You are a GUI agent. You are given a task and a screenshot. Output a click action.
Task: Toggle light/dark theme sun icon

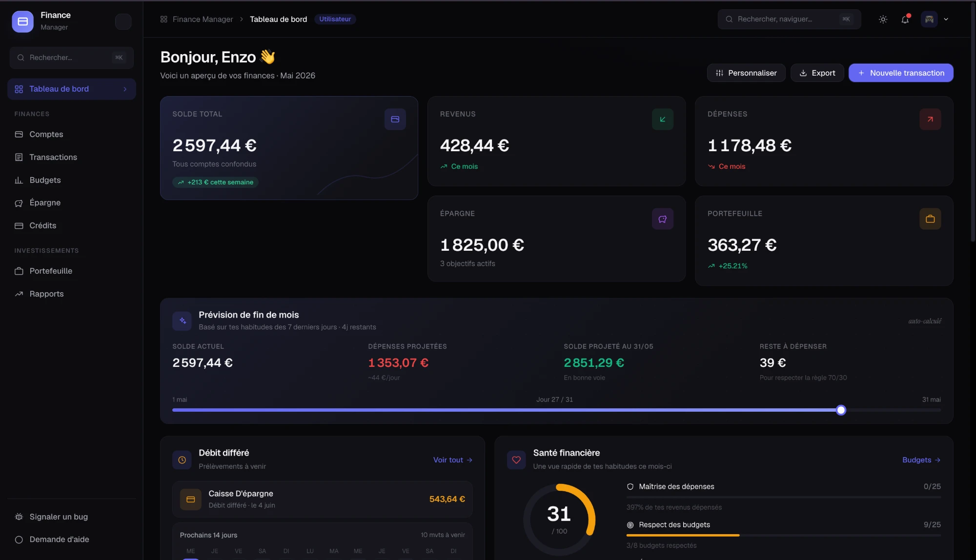(x=883, y=20)
